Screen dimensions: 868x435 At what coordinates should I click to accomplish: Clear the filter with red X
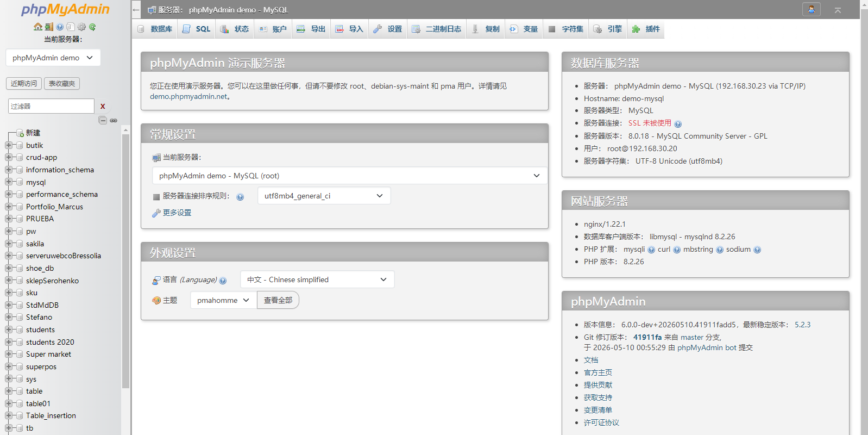click(x=103, y=106)
